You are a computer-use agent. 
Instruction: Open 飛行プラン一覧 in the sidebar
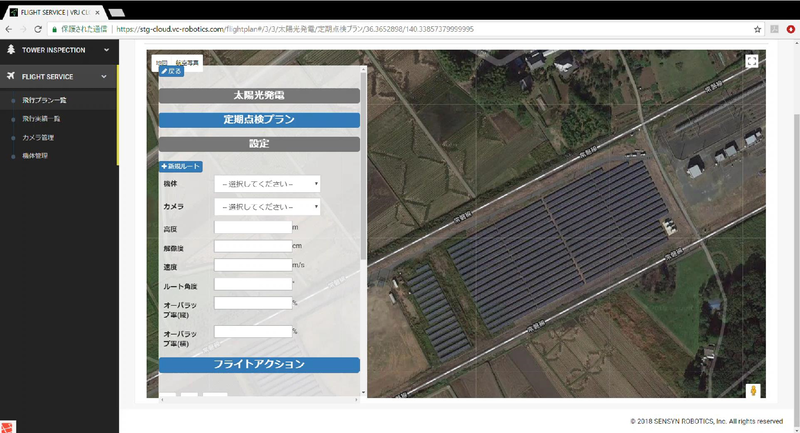[x=43, y=101]
